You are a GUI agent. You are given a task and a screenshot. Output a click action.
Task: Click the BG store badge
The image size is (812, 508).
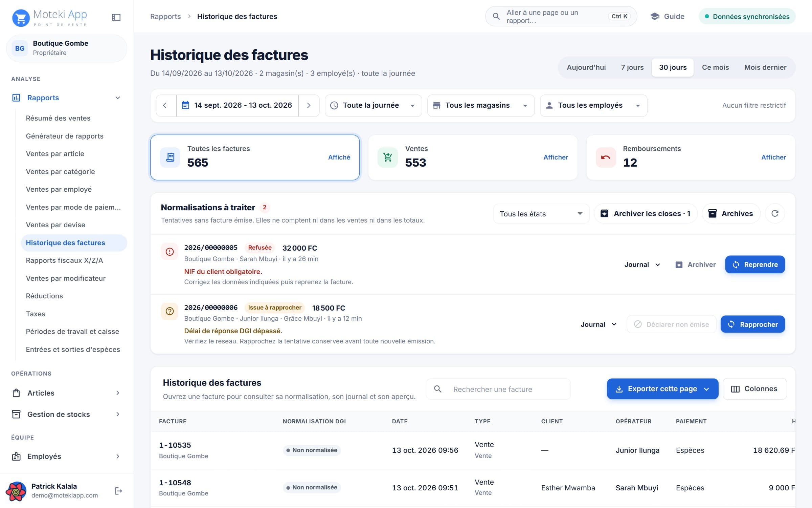tap(20, 48)
